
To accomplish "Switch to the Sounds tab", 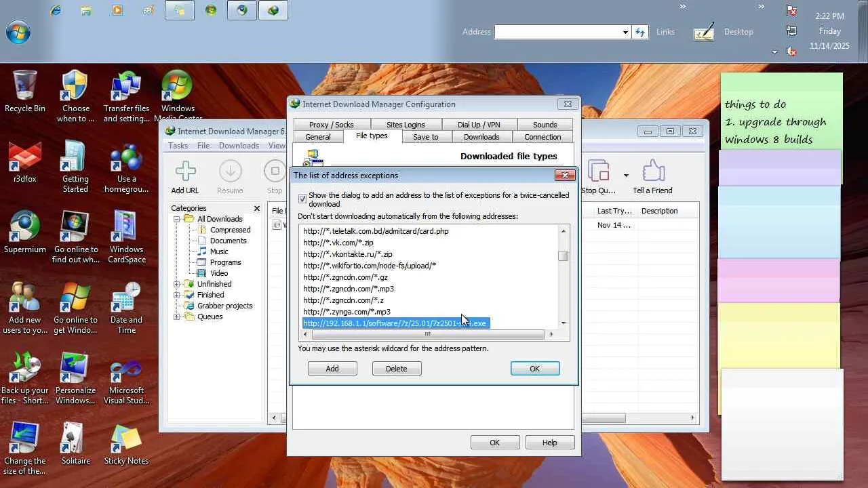I will click(545, 125).
